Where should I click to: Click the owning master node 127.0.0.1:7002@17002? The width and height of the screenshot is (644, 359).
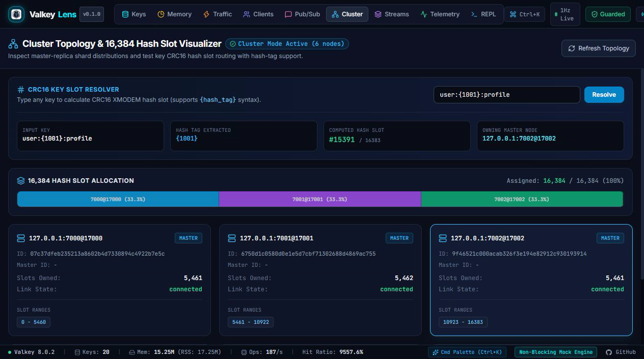519,139
